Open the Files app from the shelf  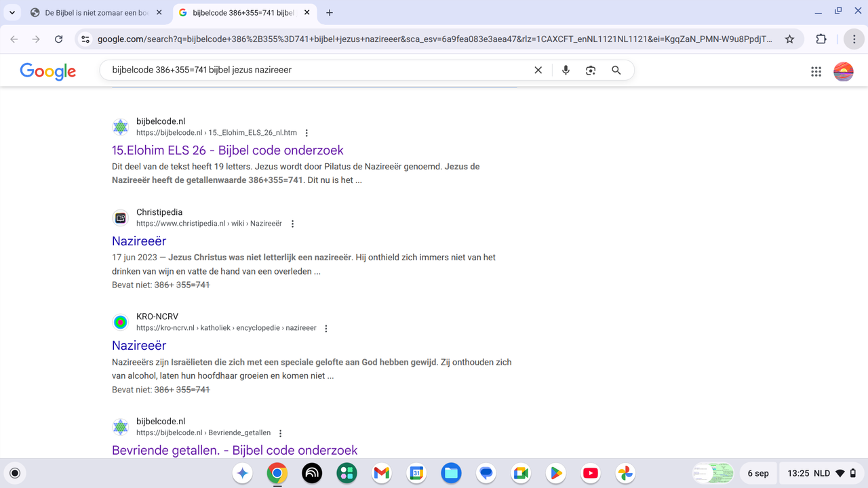coord(451,473)
